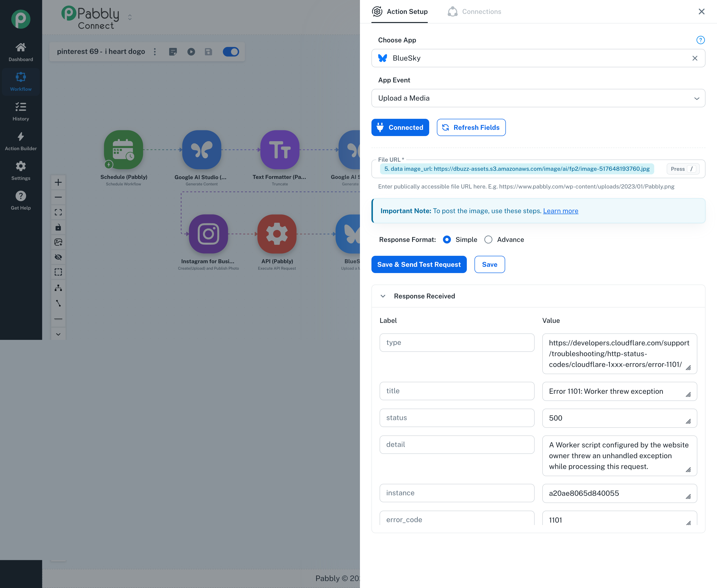Toggle the workflow enabled switch
Screen dimensions: 717x588
(x=231, y=51)
